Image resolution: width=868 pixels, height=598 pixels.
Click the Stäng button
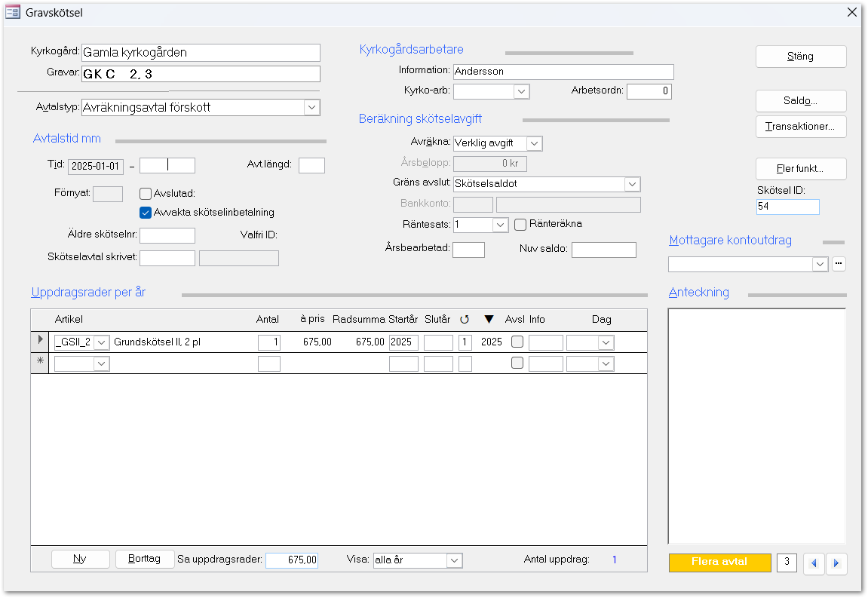(x=800, y=57)
